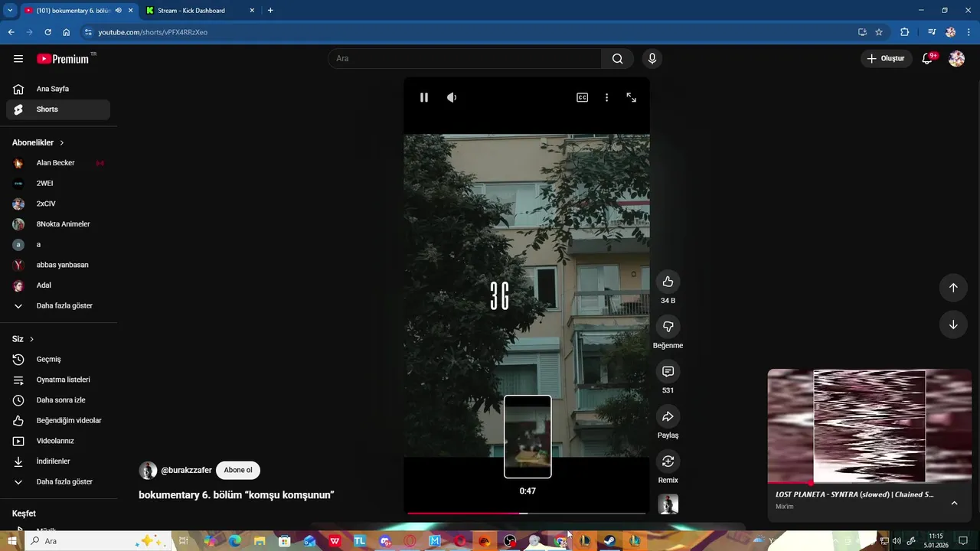Open Windows Start menu
Image resolution: width=980 pixels, height=551 pixels.
[11, 541]
